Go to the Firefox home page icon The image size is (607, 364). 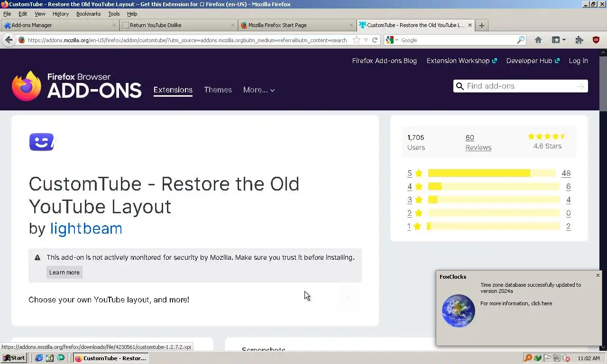pyautogui.click(x=538, y=40)
